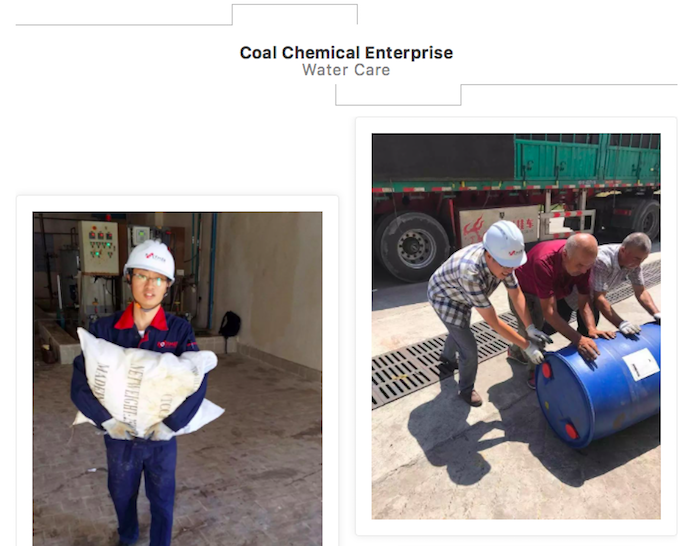Select the Water Care subtitle text
The image size is (700, 546).
346,70
